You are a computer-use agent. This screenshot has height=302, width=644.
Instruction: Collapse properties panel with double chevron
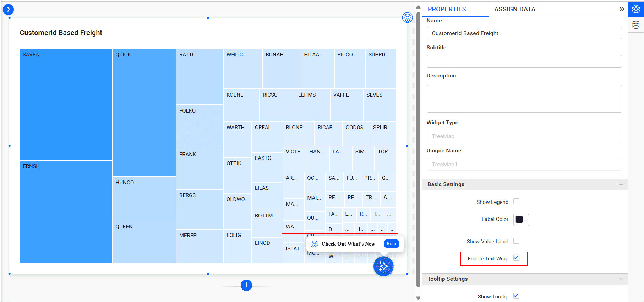[621, 9]
